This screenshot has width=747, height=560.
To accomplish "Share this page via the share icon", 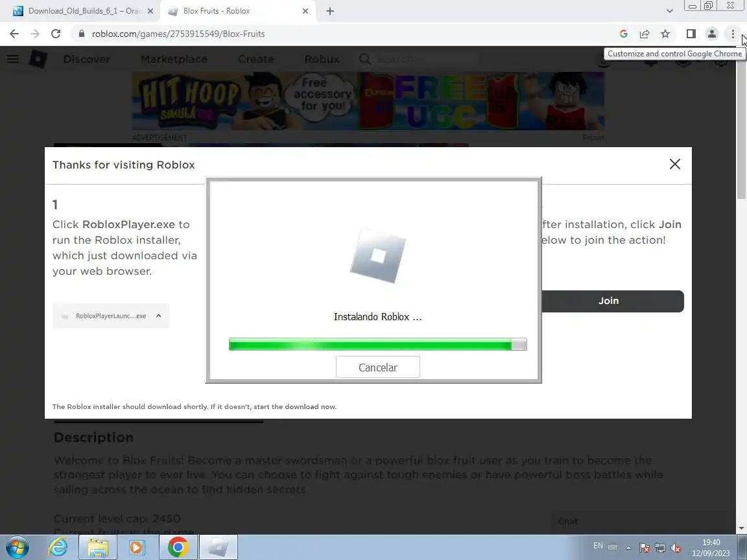I will 644,34.
